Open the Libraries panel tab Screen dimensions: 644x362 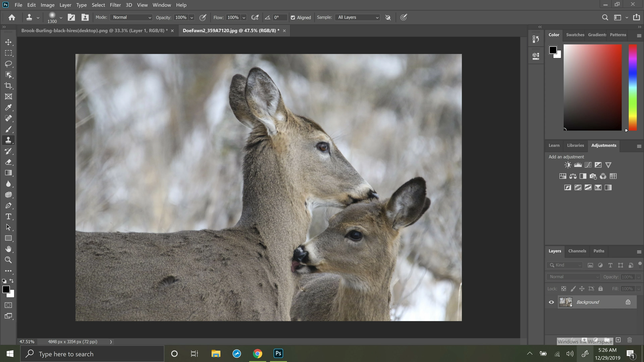tap(575, 145)
